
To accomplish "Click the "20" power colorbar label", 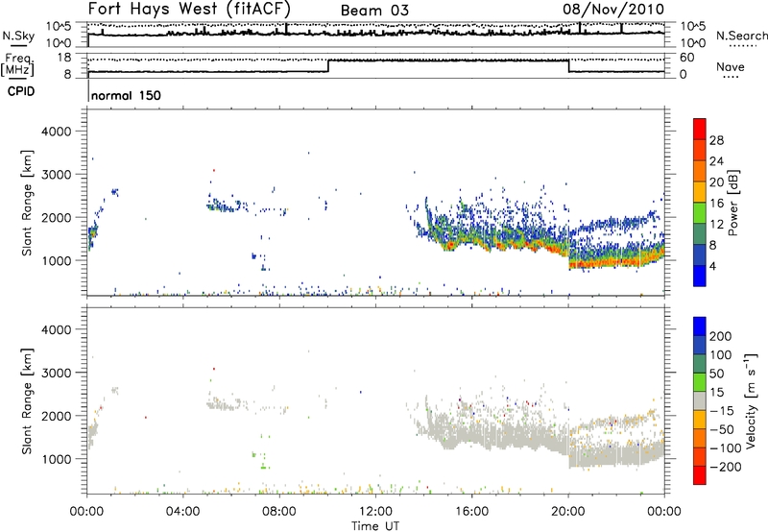I will click(716, 182).
